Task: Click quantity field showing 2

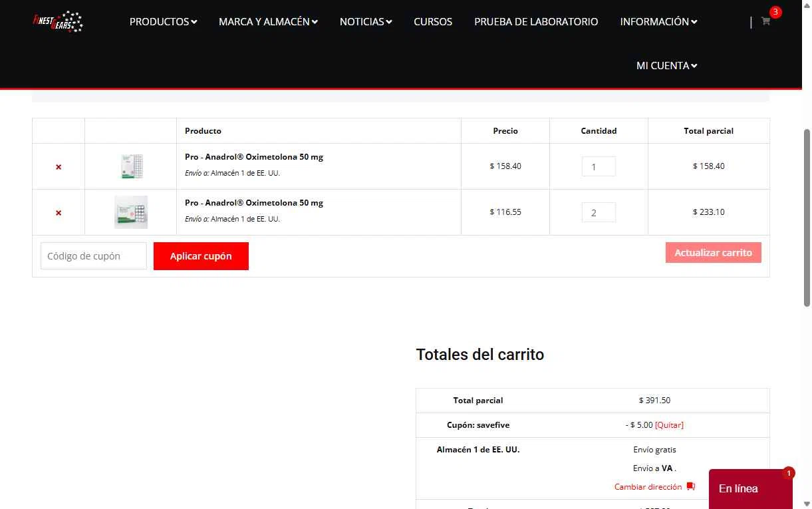Action: point(599,212)
